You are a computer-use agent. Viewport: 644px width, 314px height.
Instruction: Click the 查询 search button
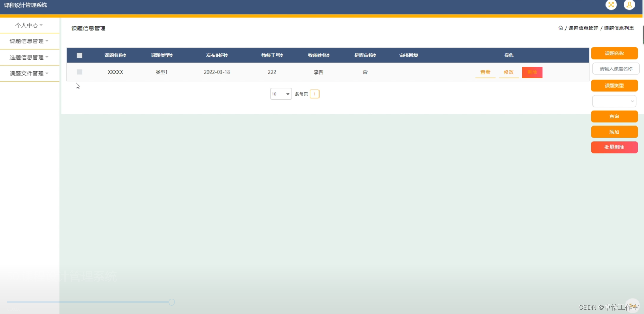(614, 116)
